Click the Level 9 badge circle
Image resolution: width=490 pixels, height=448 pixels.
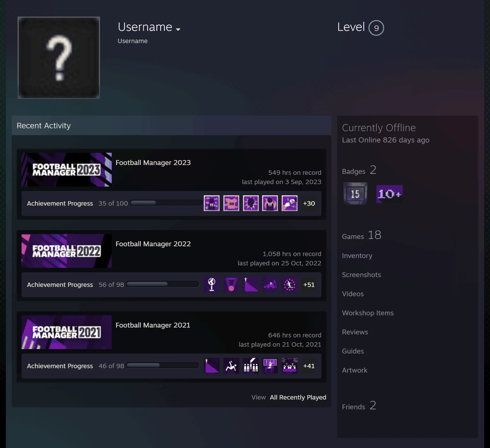(x=376, y=28)
